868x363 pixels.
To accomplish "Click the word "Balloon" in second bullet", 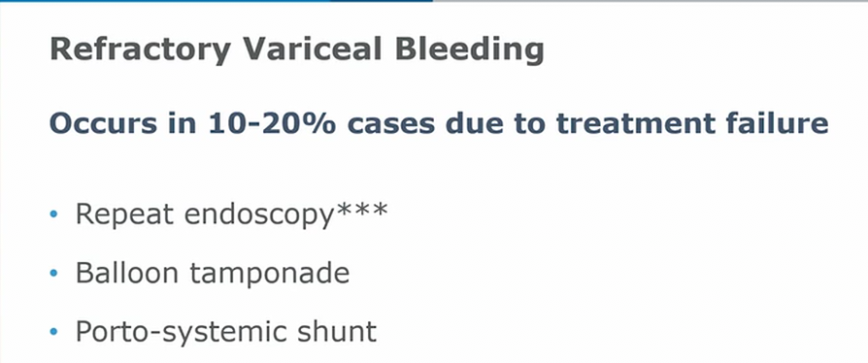I will coord(127,273).
